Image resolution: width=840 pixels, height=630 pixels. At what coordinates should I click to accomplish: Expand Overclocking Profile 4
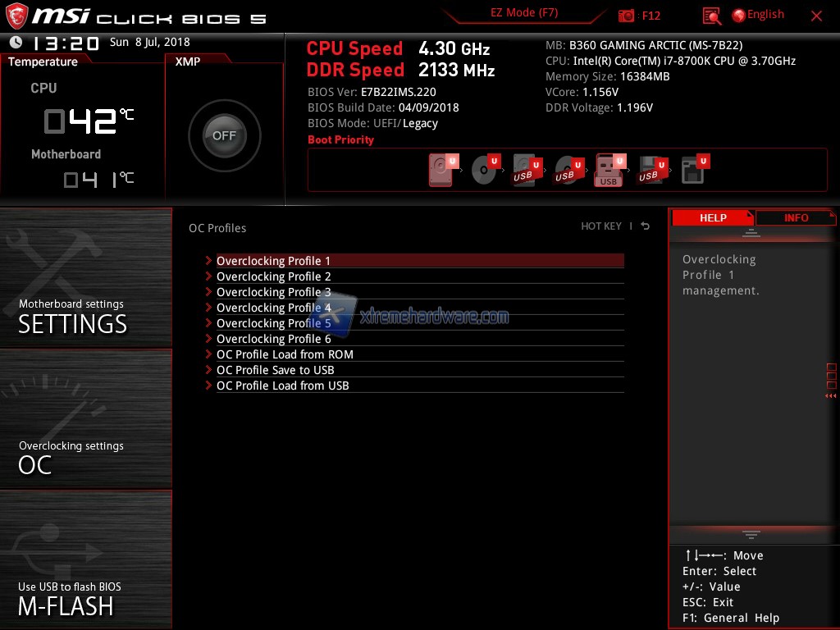(x=273, y=308)
